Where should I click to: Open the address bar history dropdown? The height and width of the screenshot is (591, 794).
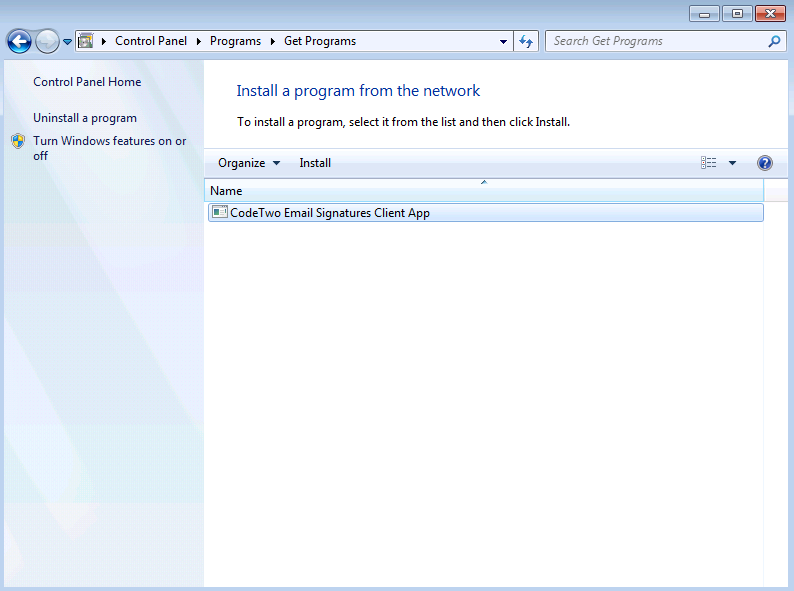[503, 42]
